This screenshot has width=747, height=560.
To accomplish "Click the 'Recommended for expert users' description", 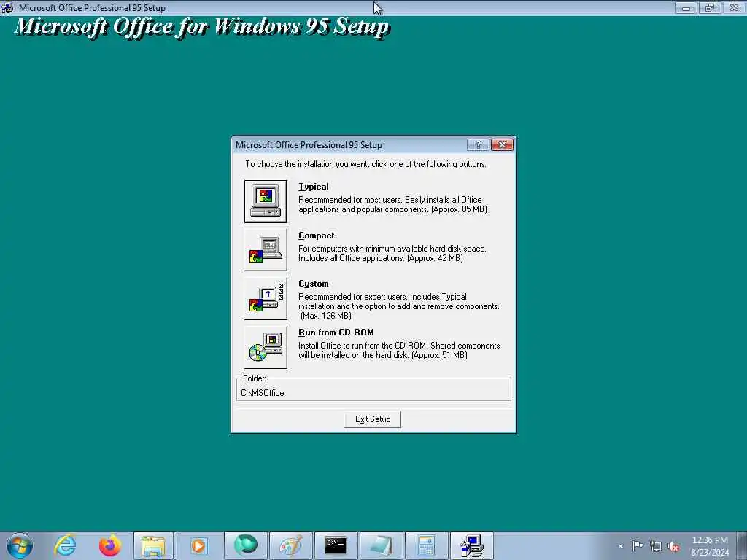I will 399,306.
